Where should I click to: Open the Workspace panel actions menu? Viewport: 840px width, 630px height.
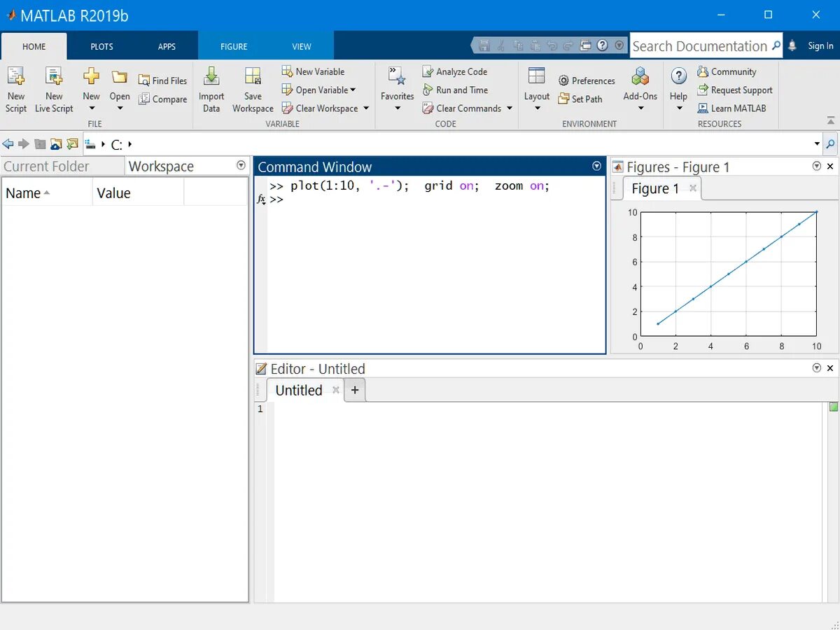coord(241,166)
